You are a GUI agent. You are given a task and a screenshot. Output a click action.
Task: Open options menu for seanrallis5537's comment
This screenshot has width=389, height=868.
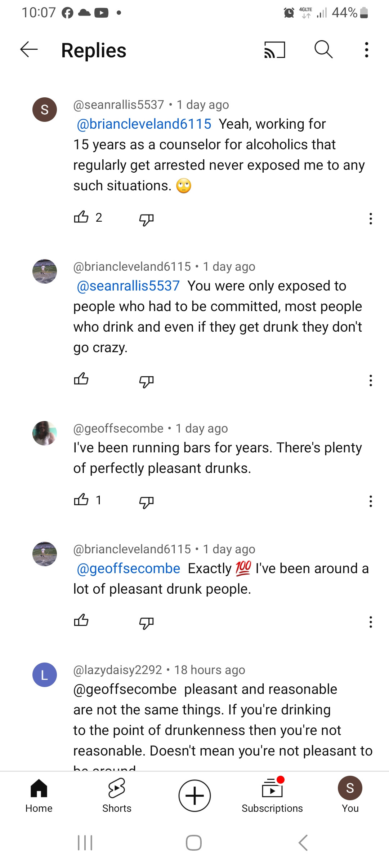(x=371, y=218)
